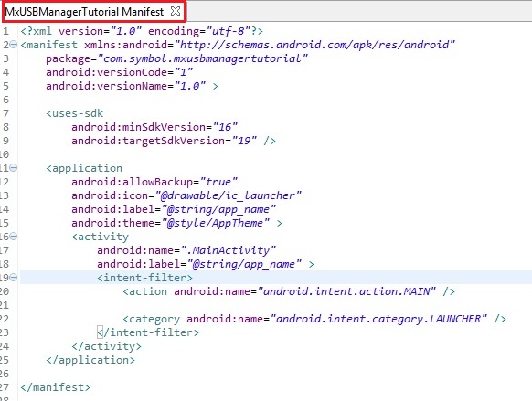Click the closing intent-filter tag
The height and width of the screenshot is (401, 532).
(148, 332)
